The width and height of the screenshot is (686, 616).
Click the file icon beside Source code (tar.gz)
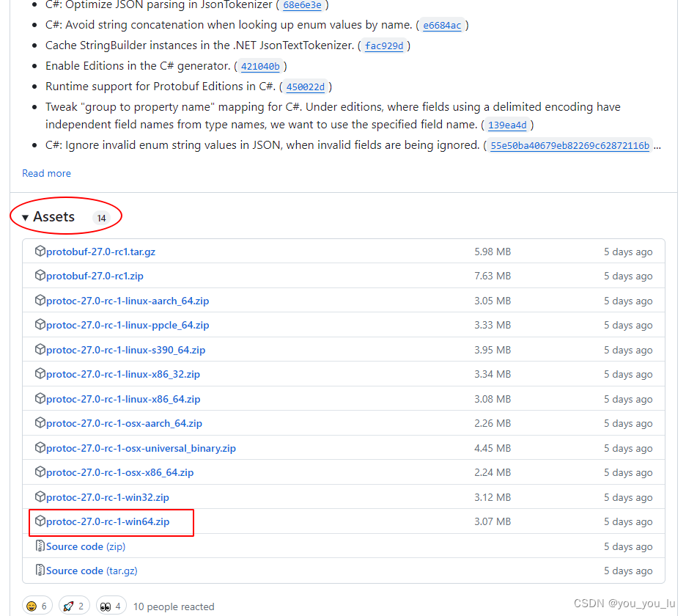click(x=40, y=571)
